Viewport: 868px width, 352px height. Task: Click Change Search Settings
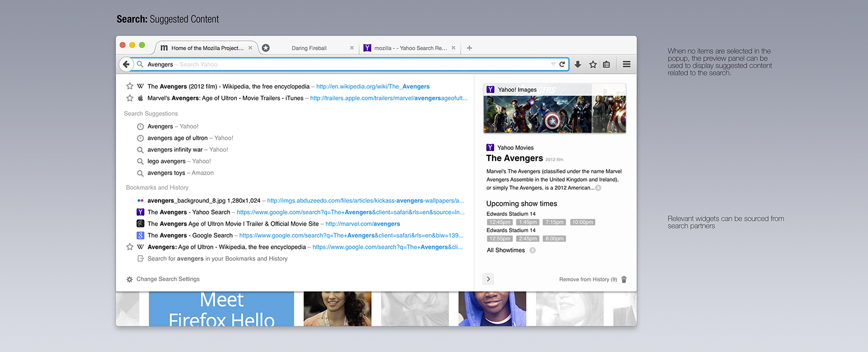pos(168,279)
